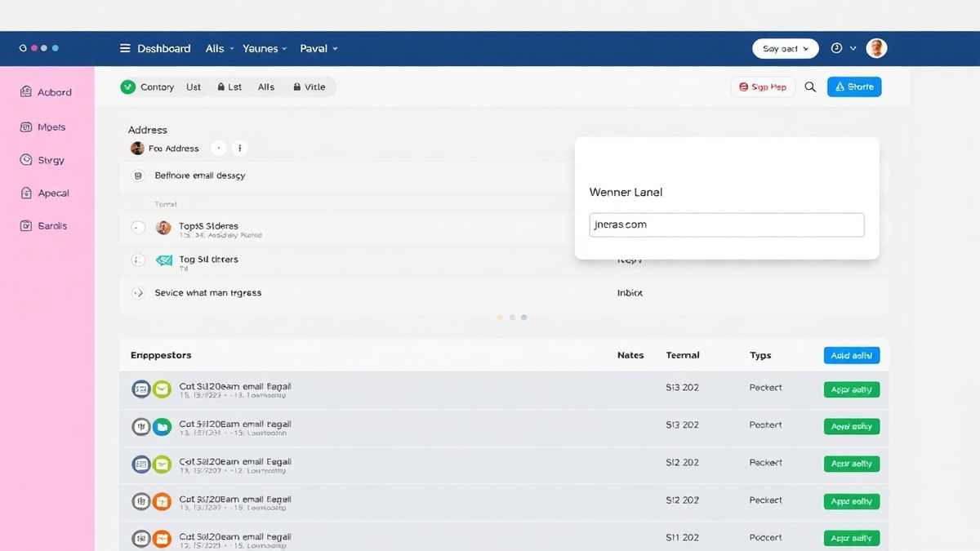This screenshot has height=551, width=980.
Task: Click the small dot button beside Foo Address
Action: pyautogui.click(x=218, y=149)
